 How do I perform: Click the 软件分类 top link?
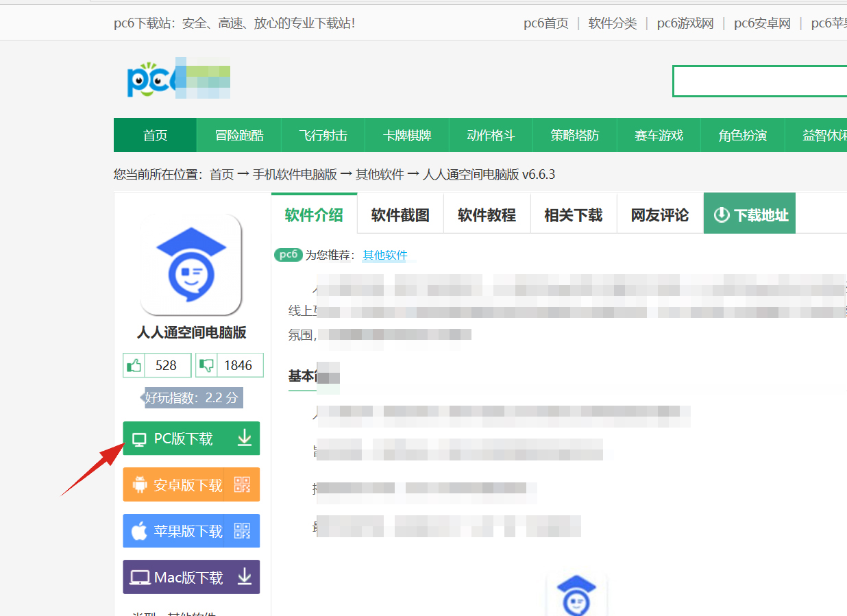(x=613, y=23)
